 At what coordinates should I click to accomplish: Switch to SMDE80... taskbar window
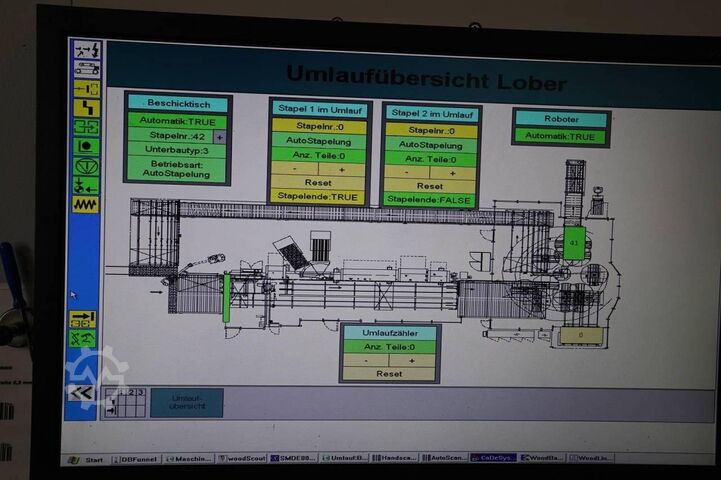coord(293,458)
